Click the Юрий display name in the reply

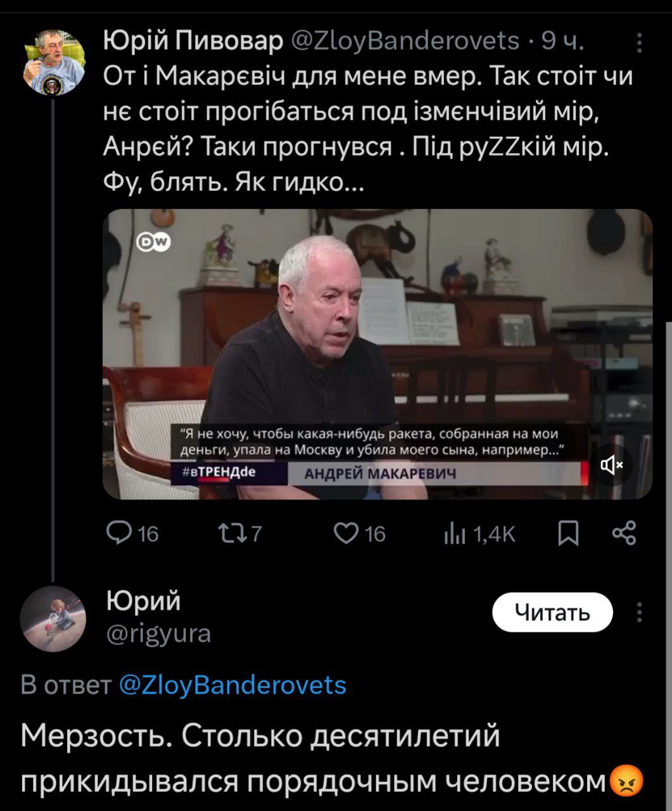tap(143, 600)
